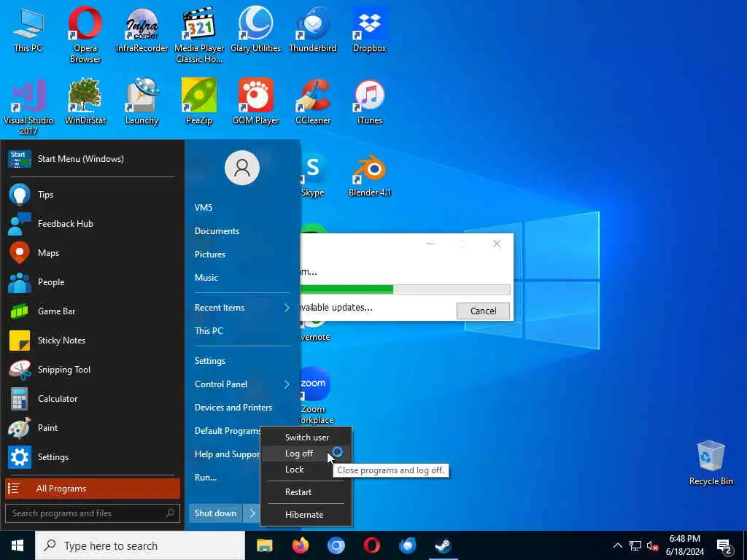Image resolution: width=747 pixels, height=560 pixels.
Task: Select the Launchy desktop icon
Action: pos(142,101)
